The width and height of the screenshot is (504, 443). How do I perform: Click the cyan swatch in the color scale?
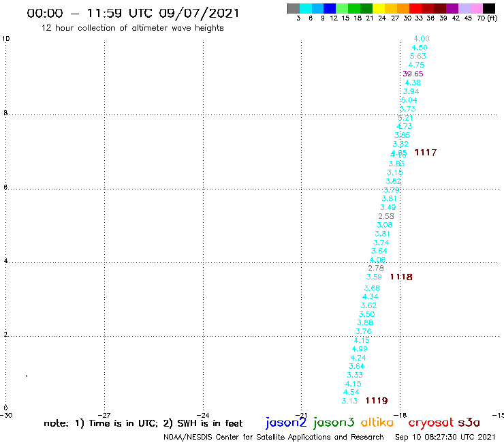click(305, 8)
